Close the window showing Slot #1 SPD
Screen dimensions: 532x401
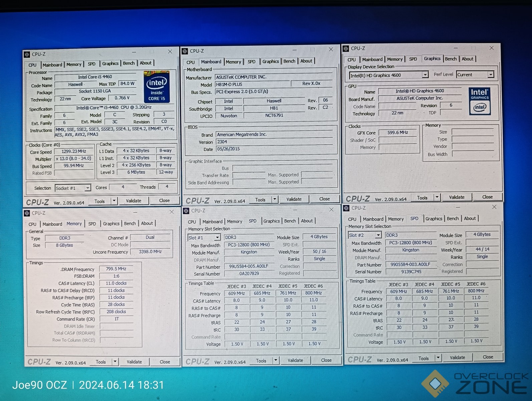(331, 210)
